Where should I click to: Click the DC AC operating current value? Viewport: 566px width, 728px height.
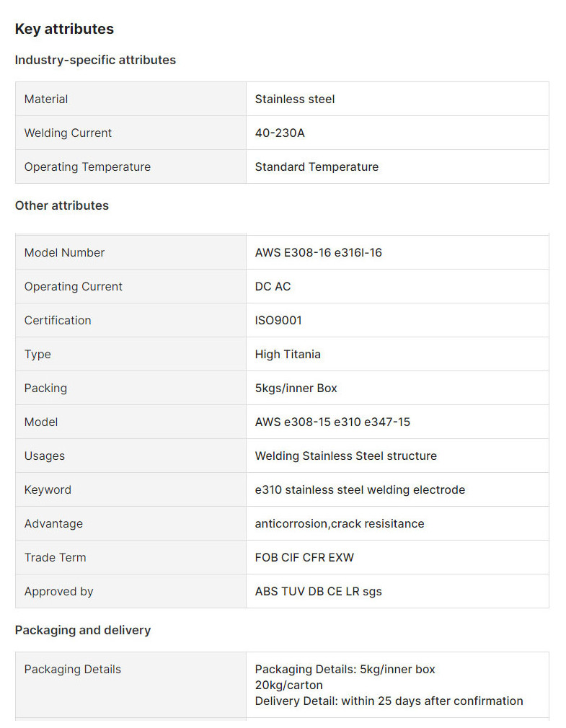273,286
